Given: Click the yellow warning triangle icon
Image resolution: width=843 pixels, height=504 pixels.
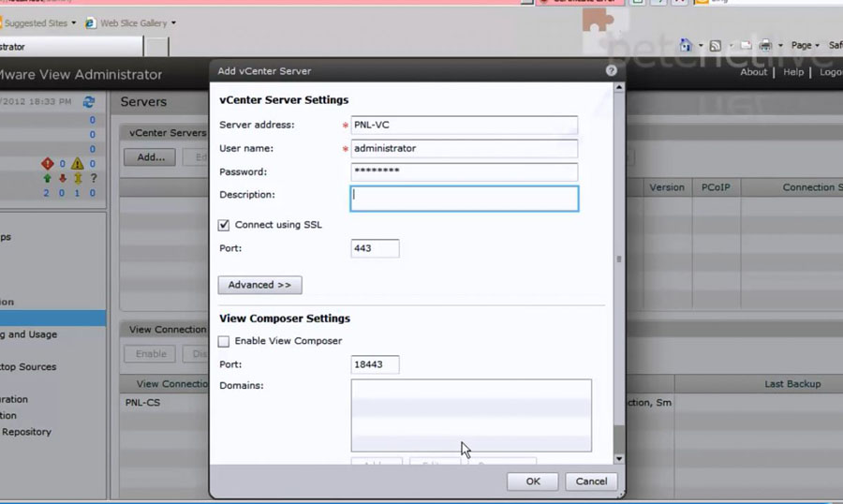Looking at the screenshot, I should (x=78, y=164).
